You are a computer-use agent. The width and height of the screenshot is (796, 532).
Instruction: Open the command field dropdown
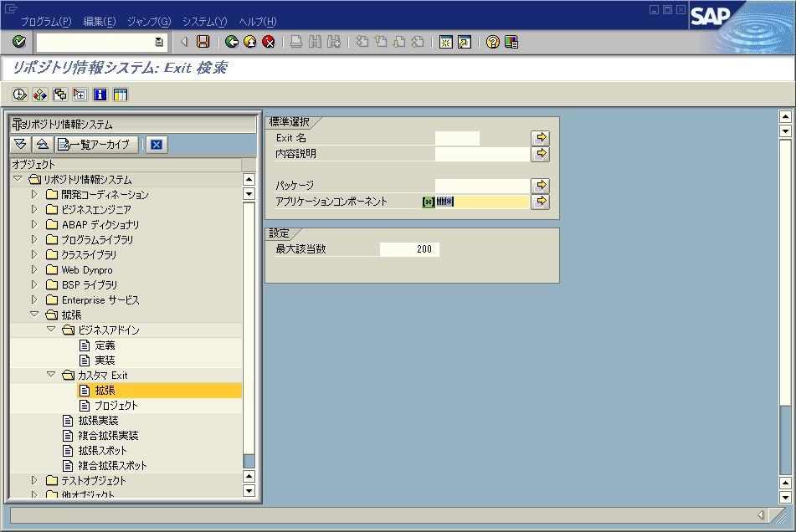pyautogui.click(x=159, y=42)
